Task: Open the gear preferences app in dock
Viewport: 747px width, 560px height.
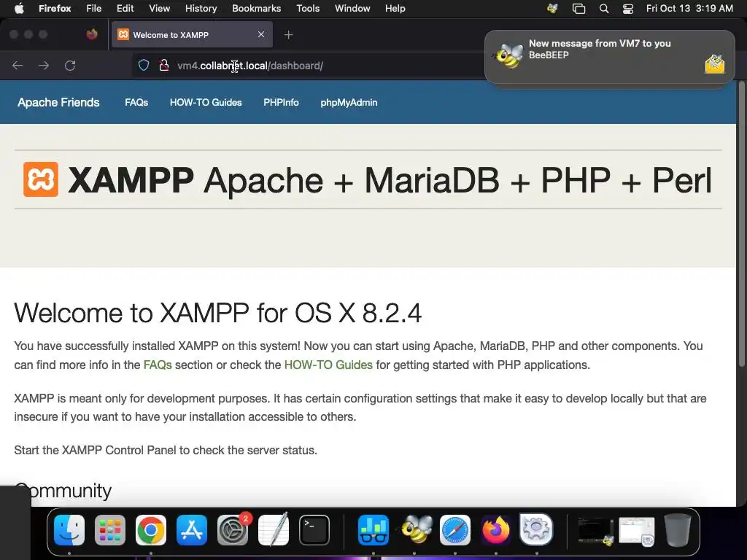Action: [536, 529]
